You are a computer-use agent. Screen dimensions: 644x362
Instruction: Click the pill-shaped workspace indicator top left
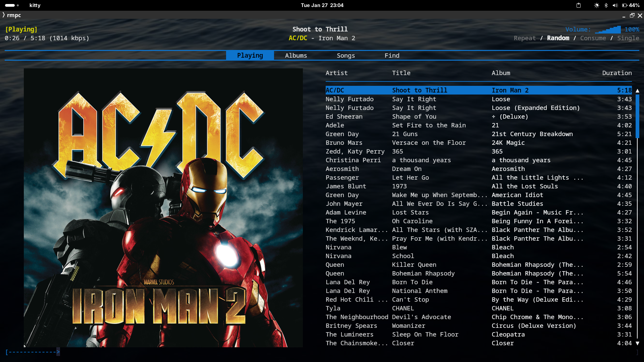(x=10, y=5)
